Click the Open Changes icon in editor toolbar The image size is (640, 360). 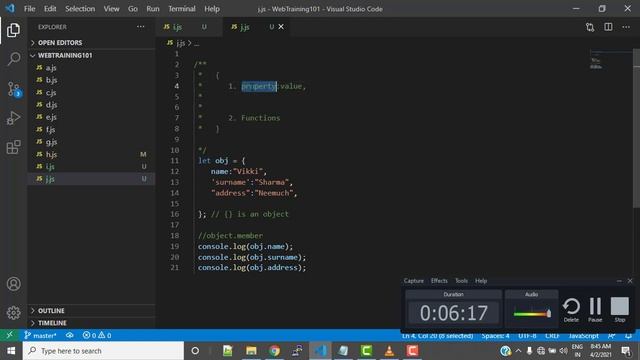click(590, 27)
